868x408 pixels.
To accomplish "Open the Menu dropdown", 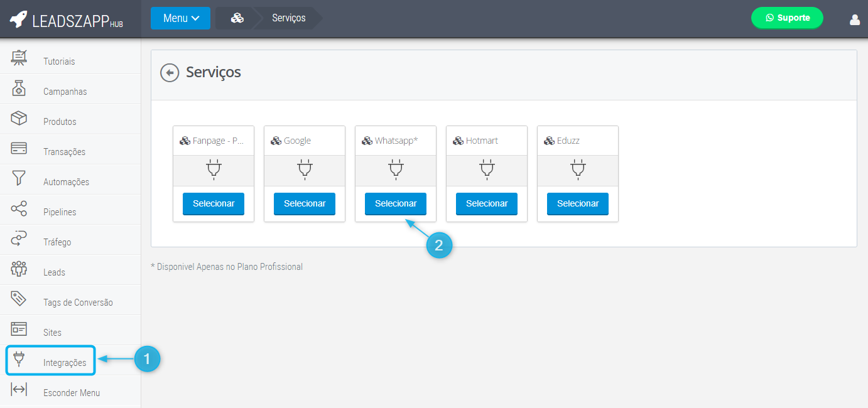I will [x=180, y=18].
